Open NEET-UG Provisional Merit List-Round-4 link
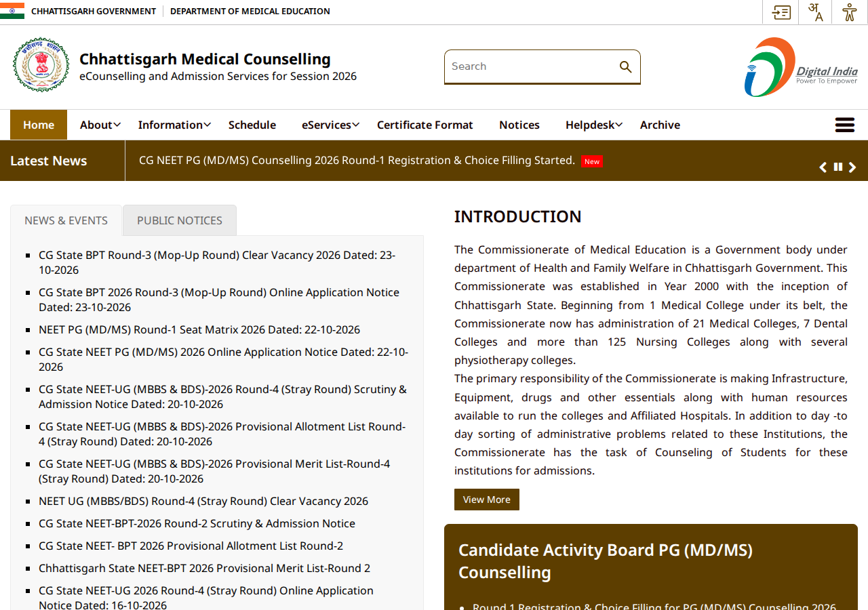Viewport: 868px width, 610px height. point(214,471)
